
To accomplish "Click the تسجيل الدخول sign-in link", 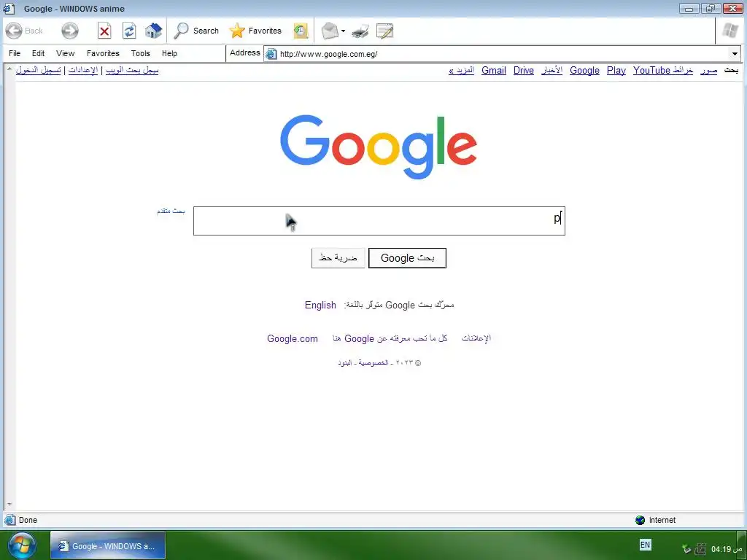I will click(38, 70).
